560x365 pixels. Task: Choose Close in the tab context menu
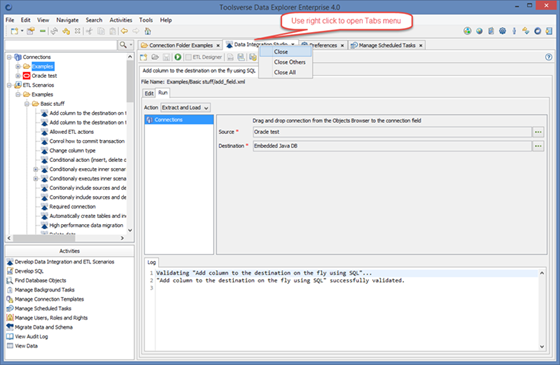[x=286, y=52]
